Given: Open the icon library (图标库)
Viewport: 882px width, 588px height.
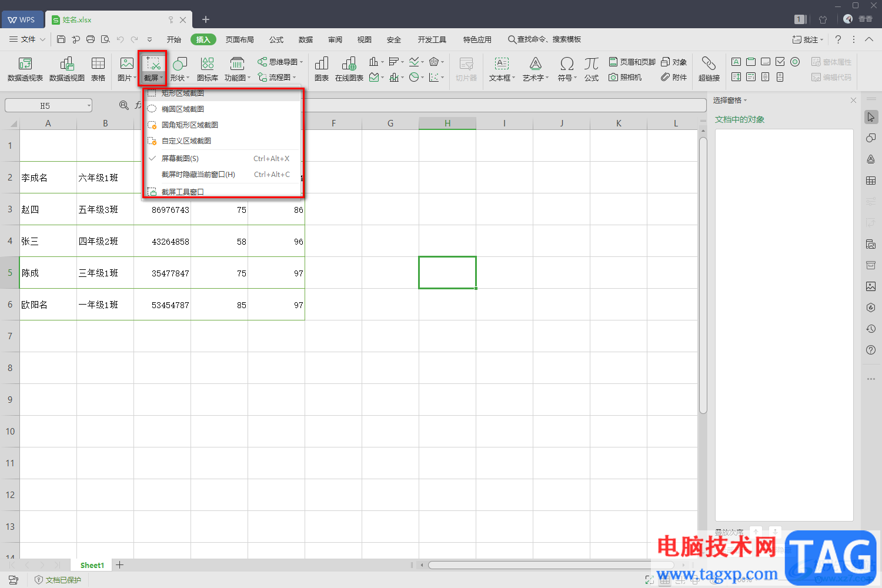Looking at the screenshot, I should click(x=207, y=69).
